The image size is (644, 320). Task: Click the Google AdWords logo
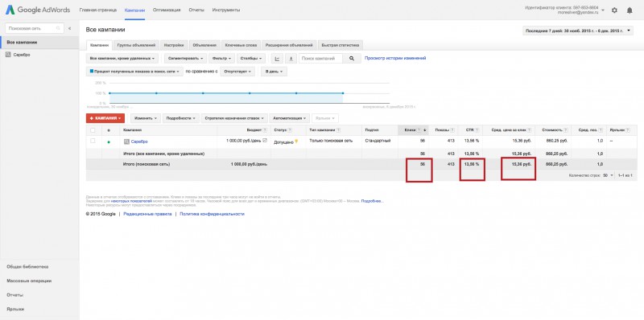(x=38, y=10)
